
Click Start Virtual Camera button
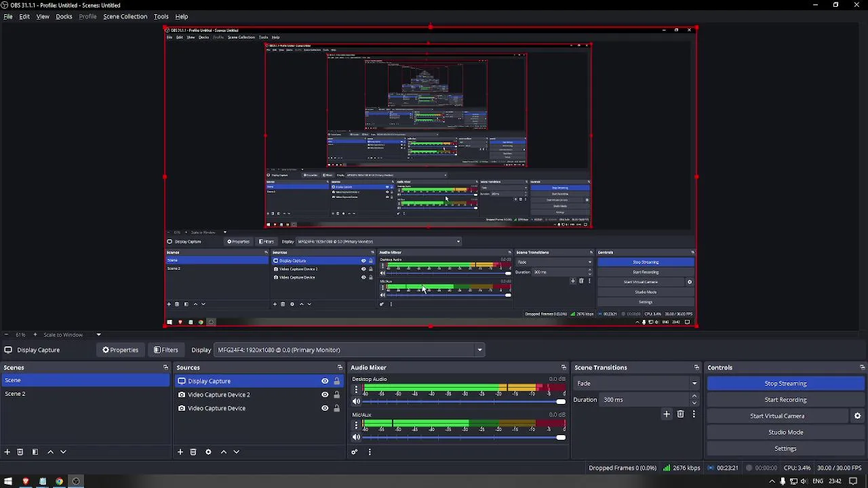pos(777,416)
